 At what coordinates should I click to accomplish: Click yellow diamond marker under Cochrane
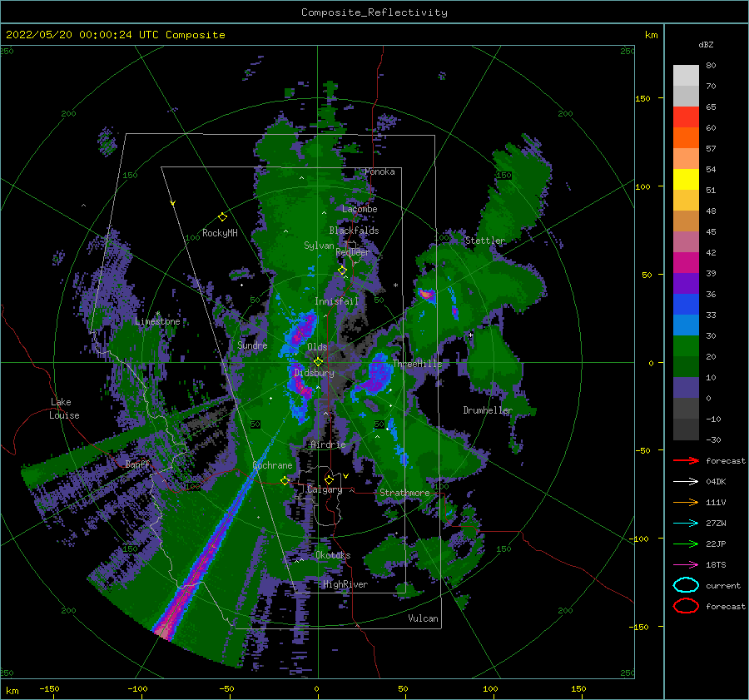(285, 481)
